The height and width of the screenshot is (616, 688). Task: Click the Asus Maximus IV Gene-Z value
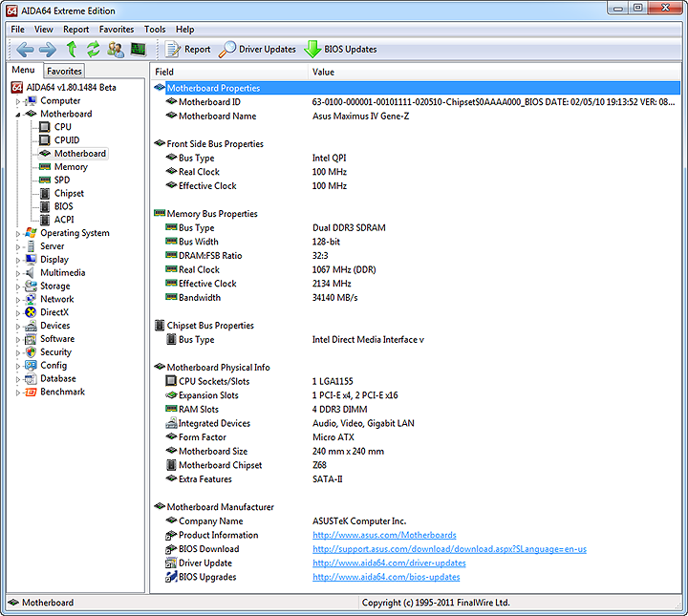point(360,117)
